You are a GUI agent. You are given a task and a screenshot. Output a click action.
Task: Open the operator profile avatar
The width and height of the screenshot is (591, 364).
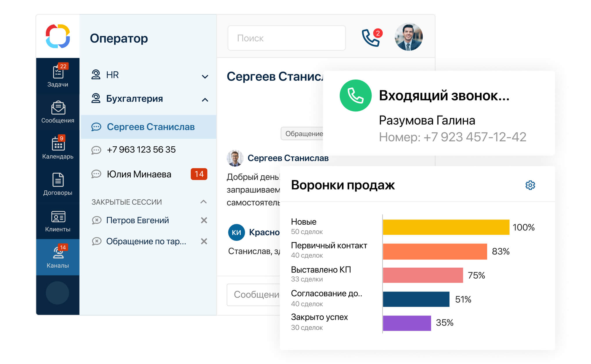[409, 37]
